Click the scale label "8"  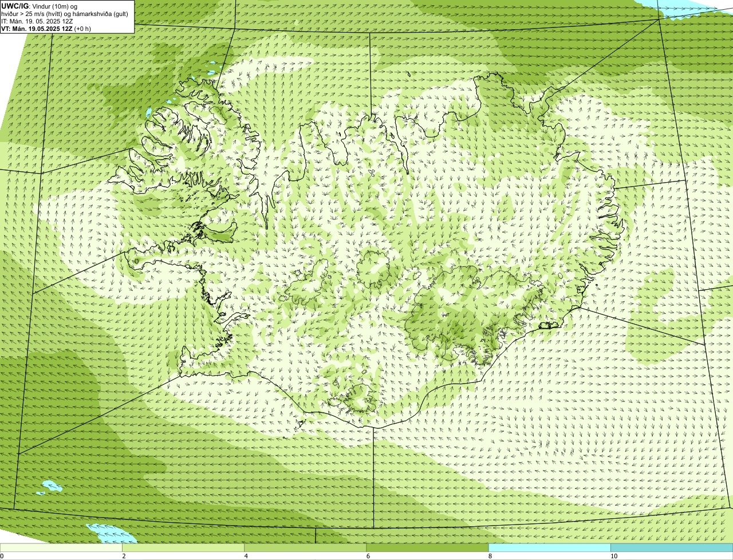(x=490, y=556)
